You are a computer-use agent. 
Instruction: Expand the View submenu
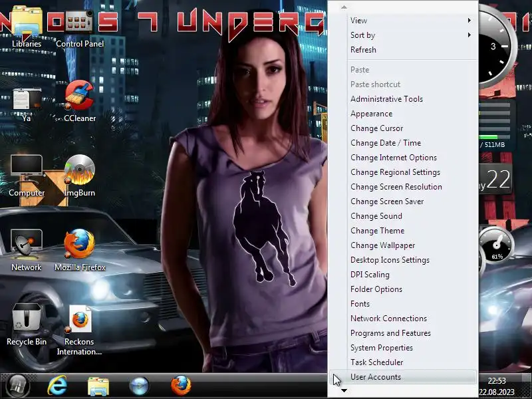412,21
